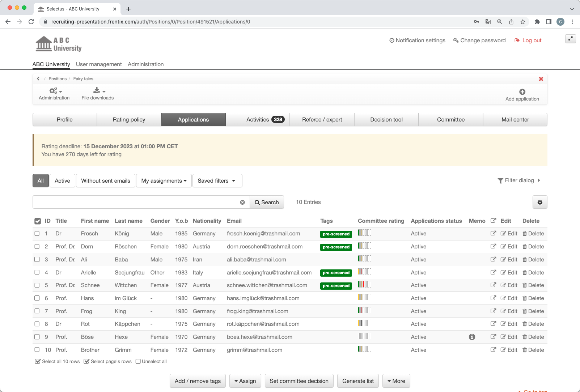Open Baba's application external link icon
The image size is (580, 392).
point(493,259)
